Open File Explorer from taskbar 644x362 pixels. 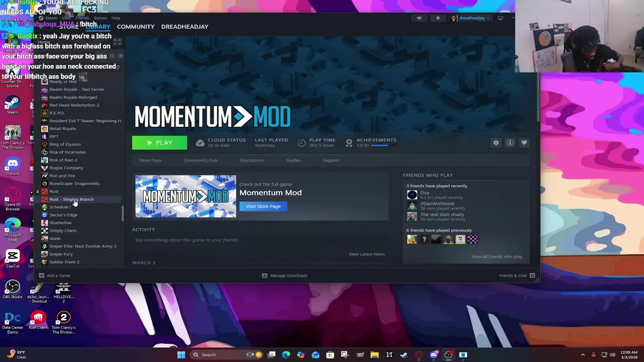point(374,355)
